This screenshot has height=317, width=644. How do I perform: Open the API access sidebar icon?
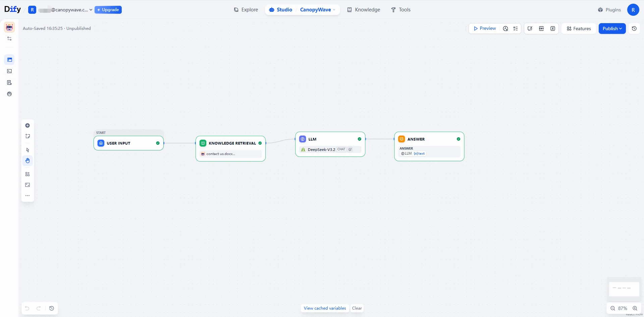click(9, 71)
